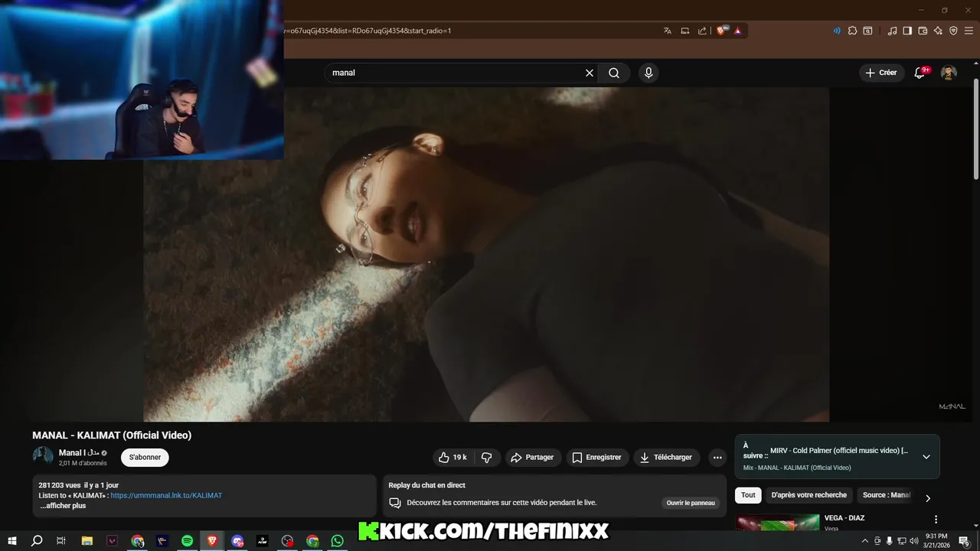The image size is (980, 551).
Task: Open Brave Wallet icon
Action: point(923,31)
